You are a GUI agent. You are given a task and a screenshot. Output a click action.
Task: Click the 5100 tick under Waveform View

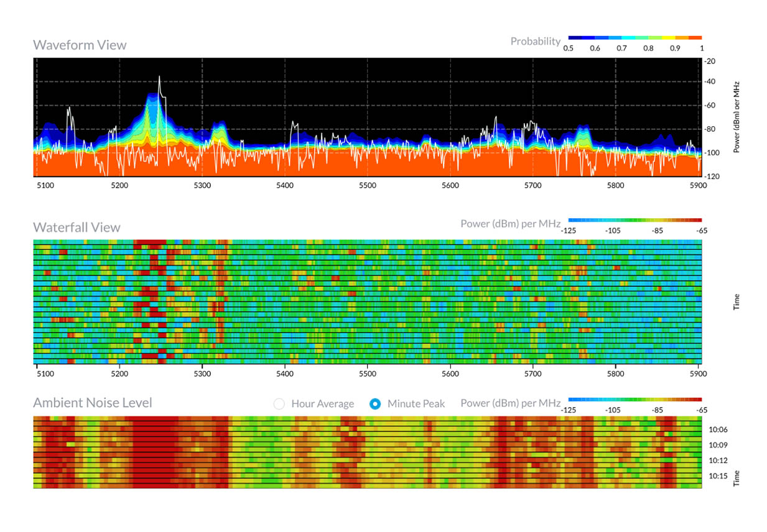pos(45,185)
